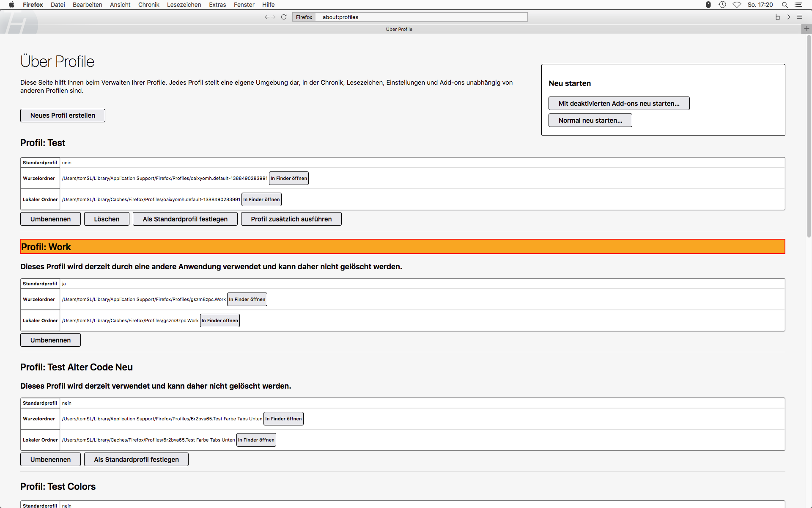812x508 pixels.
Task: Set Test profile as Standardprofil
Action: point(185,219)
